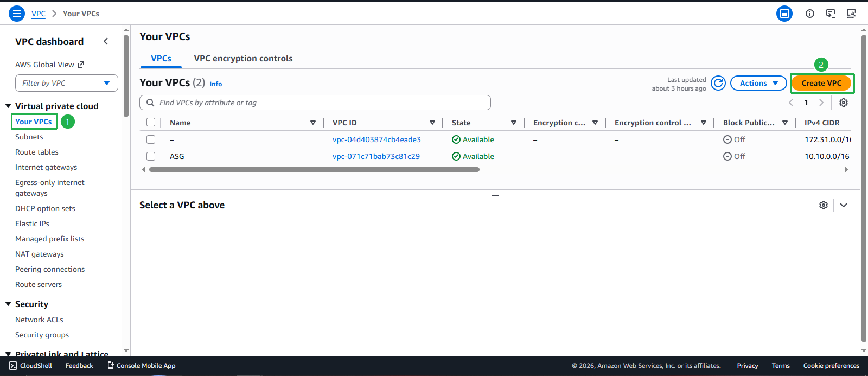Open vpc-04d403874cb4eade3 link
868x376 pixels.
click(x=376, y=139)
